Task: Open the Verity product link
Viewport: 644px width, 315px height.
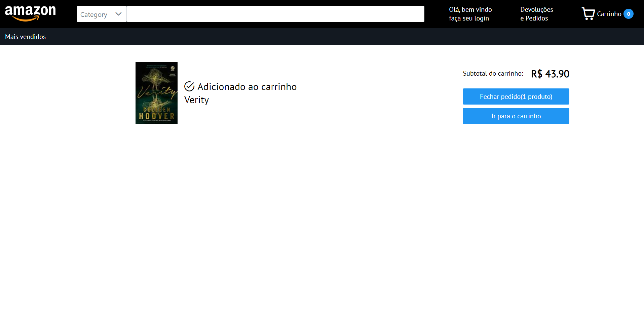Action: point(196,100)
